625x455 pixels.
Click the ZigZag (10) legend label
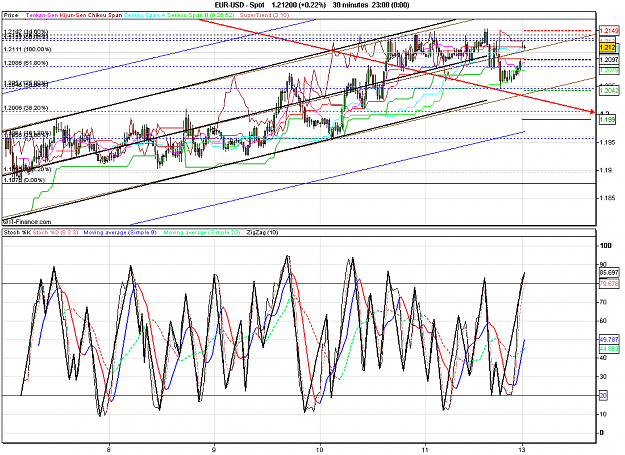[263, 232]
